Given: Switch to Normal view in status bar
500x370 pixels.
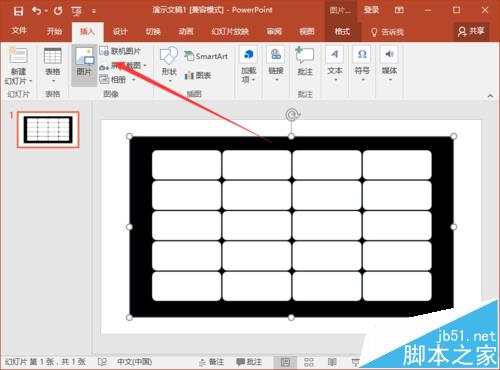Looking at the screenshot, I should 285,362.
